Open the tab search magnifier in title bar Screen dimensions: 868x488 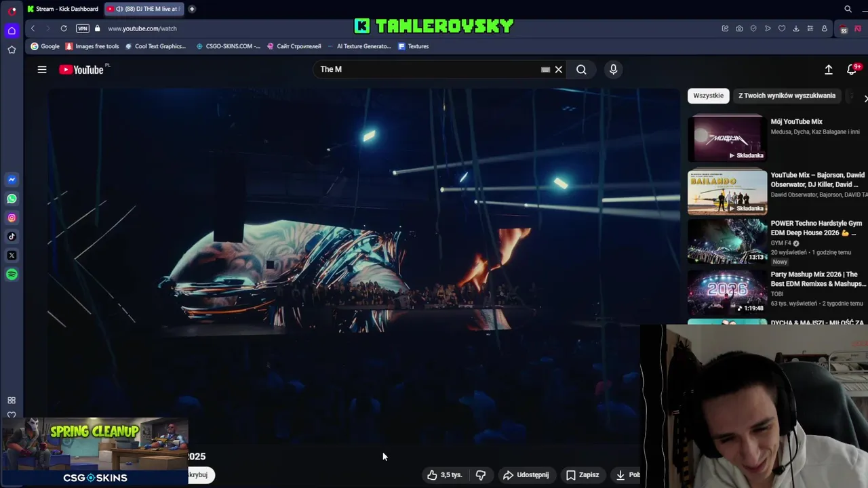(848, 9)
